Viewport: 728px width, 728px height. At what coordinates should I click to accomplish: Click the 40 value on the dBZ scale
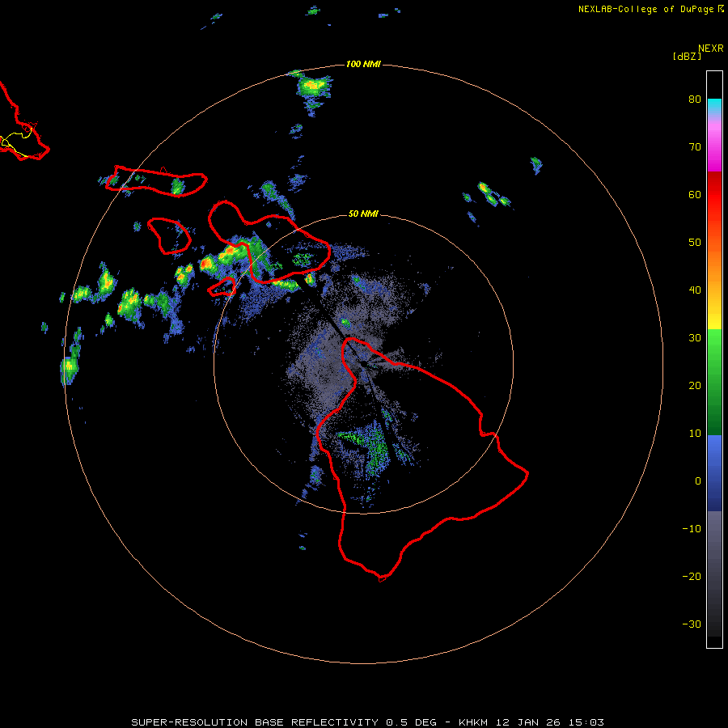(x=695, y=290)
